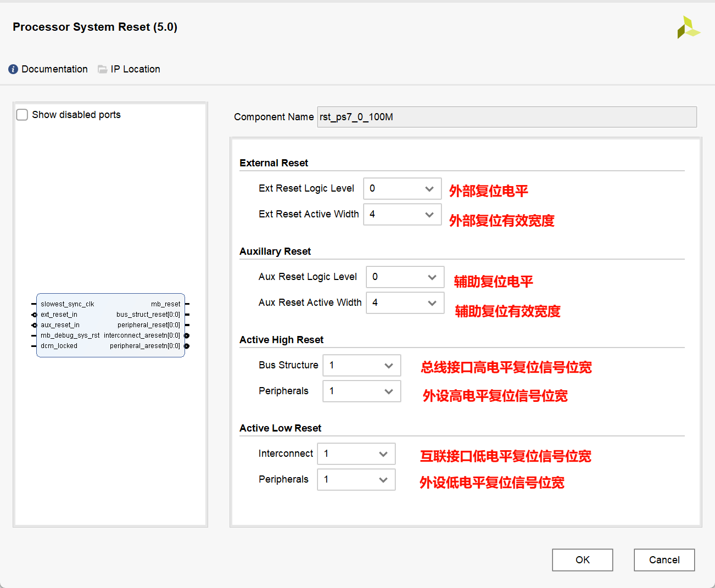Screen dimensions: 715x588
Task: Open the Ext Reset Logic Level dropdown
Action: click(402, 188)
